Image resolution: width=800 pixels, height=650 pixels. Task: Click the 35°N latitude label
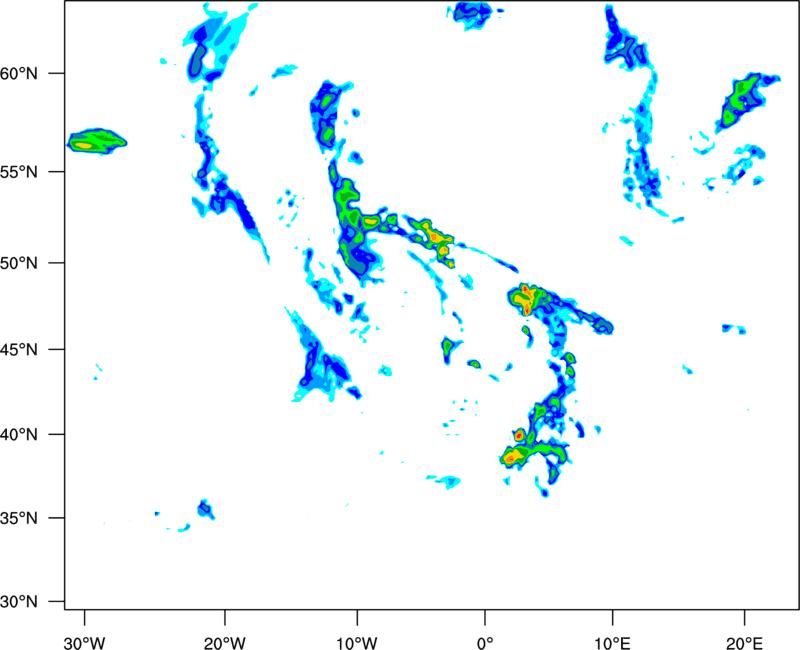pos(19,518)
